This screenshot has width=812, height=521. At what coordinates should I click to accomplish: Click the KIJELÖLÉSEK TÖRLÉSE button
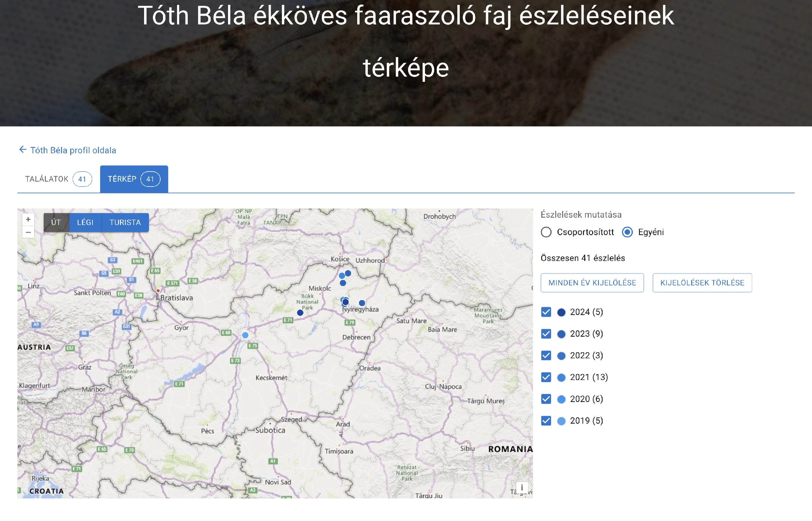click(702, 283)
